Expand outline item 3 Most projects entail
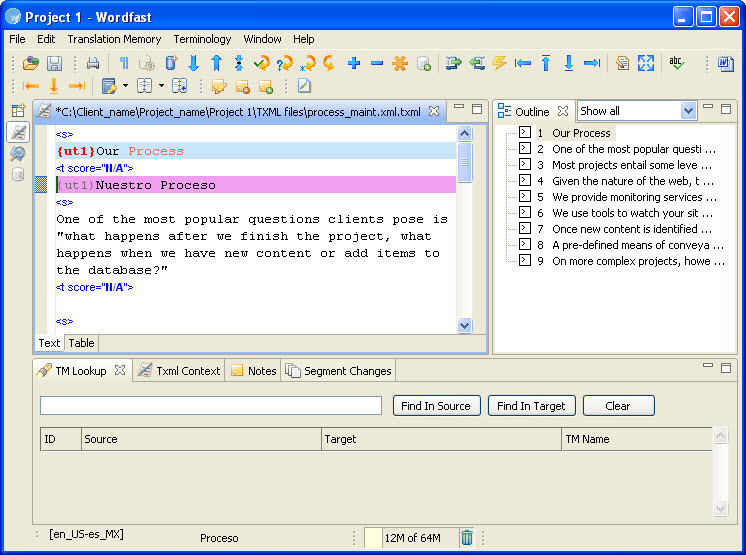The image size is (746, 555). click(525, 165)
